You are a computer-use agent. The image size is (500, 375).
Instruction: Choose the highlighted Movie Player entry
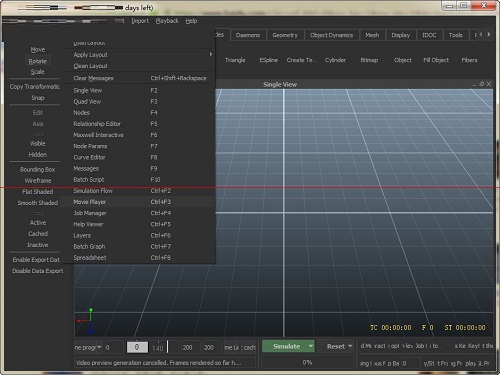click(x=139, y=202)
